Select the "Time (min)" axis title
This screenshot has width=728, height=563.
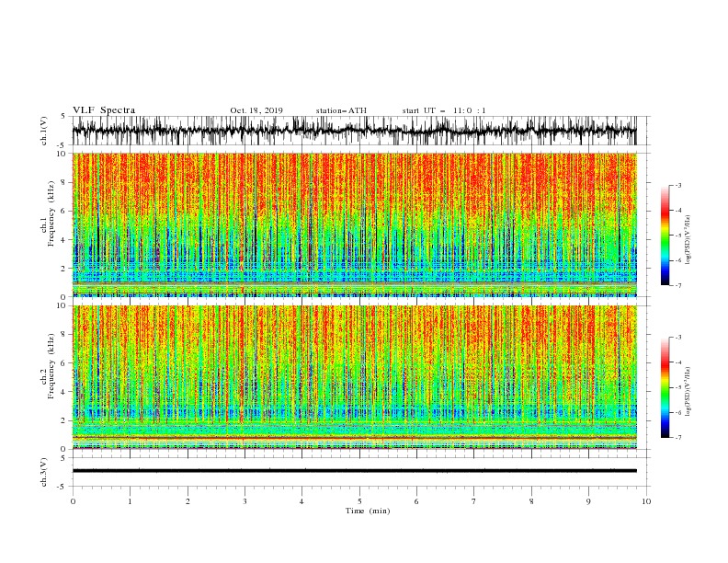[368, 511]
